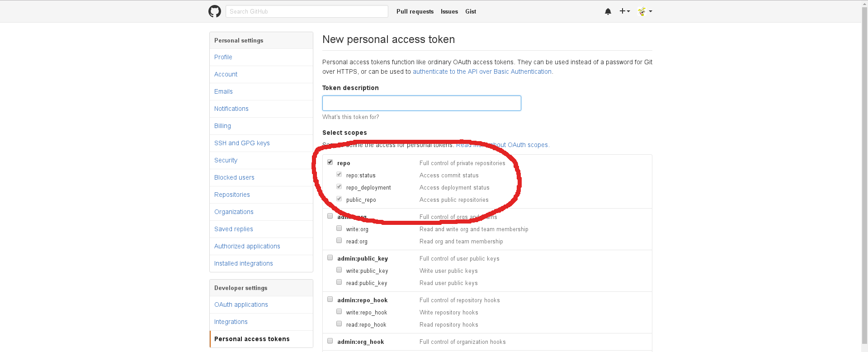
Task: Toggle the repo:status checkbox
Action: (339, 174)
